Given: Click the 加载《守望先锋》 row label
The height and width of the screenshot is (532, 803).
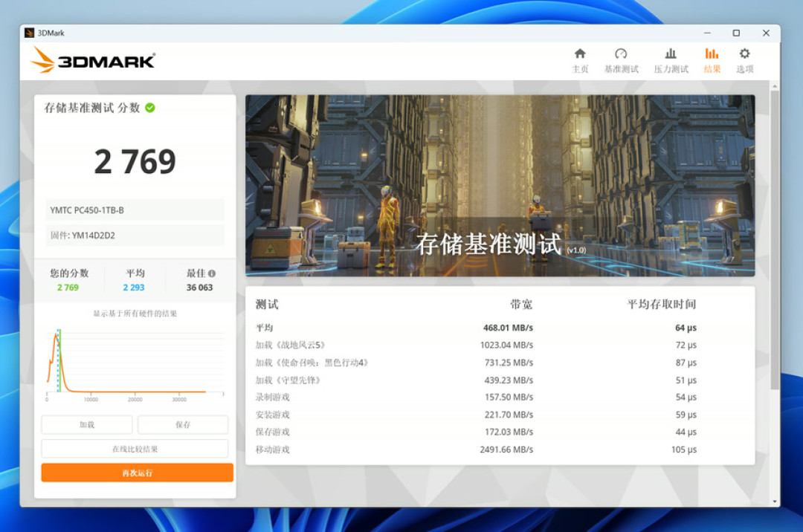Looking at the screenshot, I should [288, 380].
